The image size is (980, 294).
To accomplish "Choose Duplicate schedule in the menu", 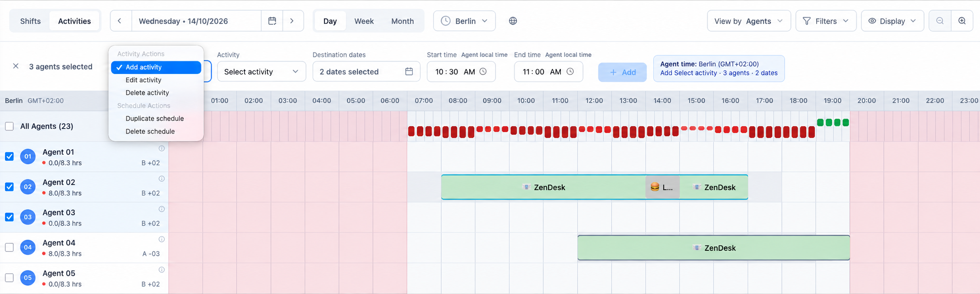I will pos(156,118).
